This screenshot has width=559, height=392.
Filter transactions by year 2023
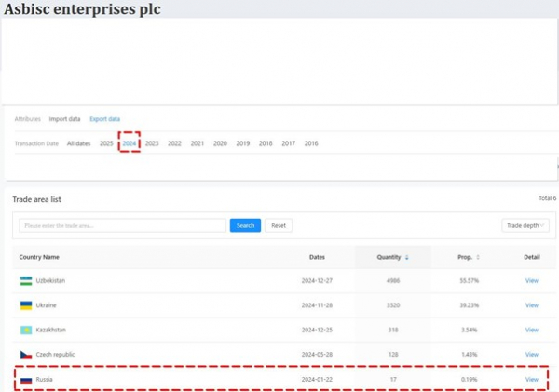point(152,143)
